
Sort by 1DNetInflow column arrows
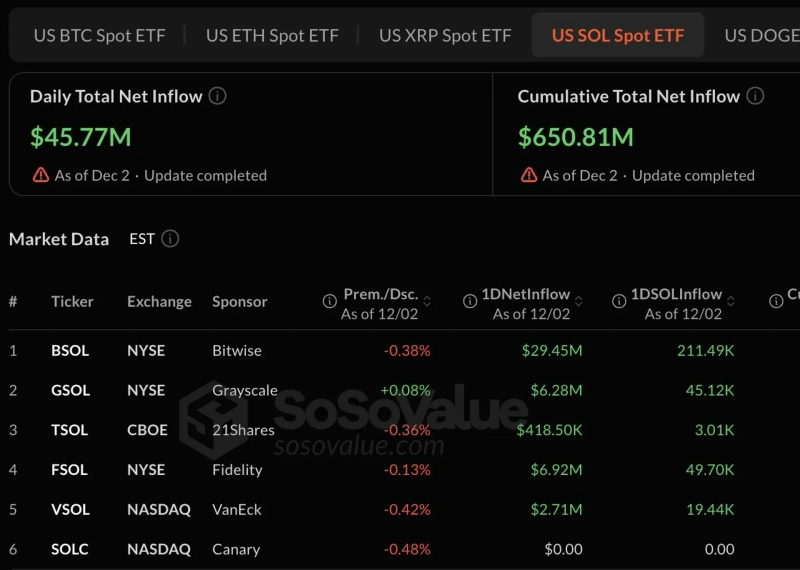point(579,301)
